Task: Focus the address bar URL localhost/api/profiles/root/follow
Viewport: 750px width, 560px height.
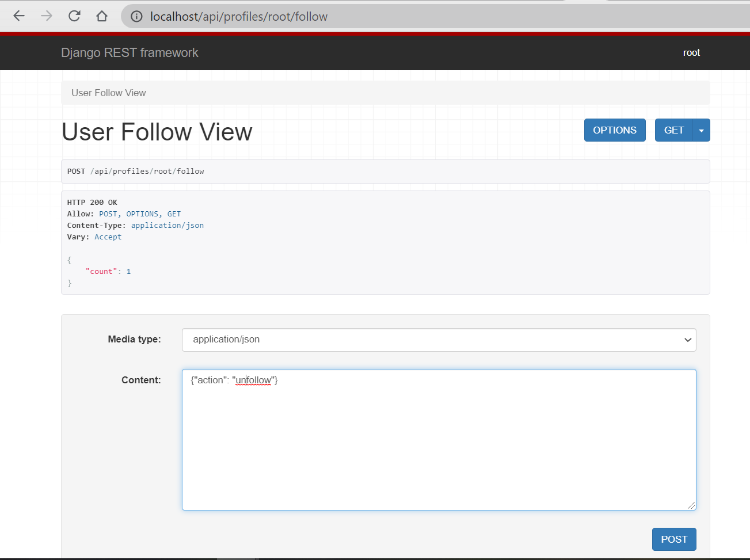Action: [x=239, y=17]
